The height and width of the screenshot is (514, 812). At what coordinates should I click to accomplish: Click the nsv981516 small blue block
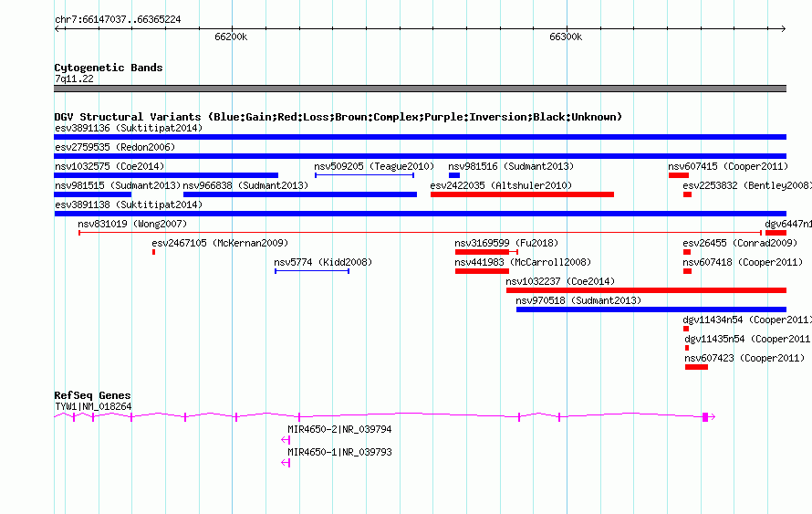(454, 175)
